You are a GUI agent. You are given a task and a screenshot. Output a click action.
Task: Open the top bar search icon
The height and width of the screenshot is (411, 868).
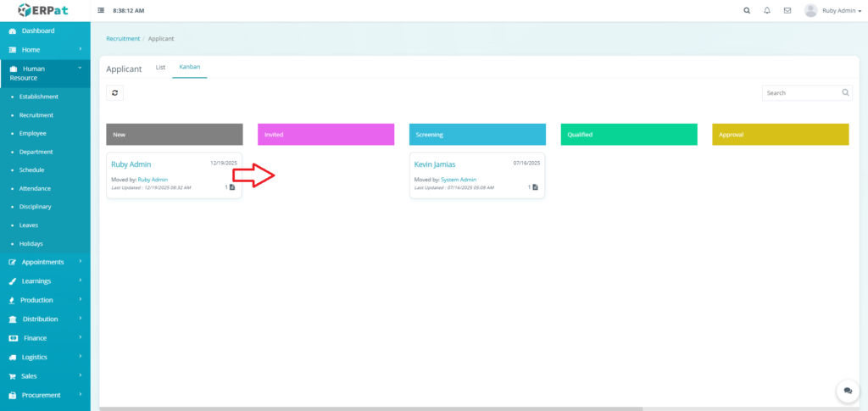[747, 10]
